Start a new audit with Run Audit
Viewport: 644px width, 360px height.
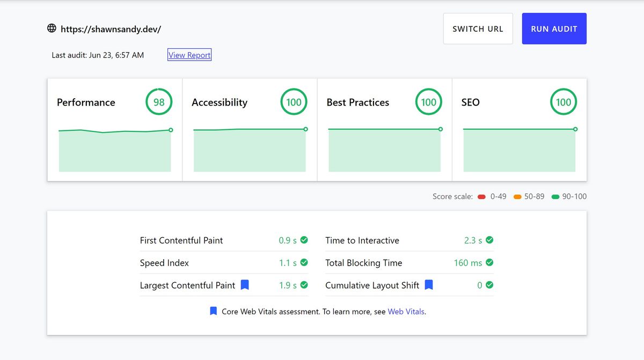pyautogui.click(x=554, y=28)
